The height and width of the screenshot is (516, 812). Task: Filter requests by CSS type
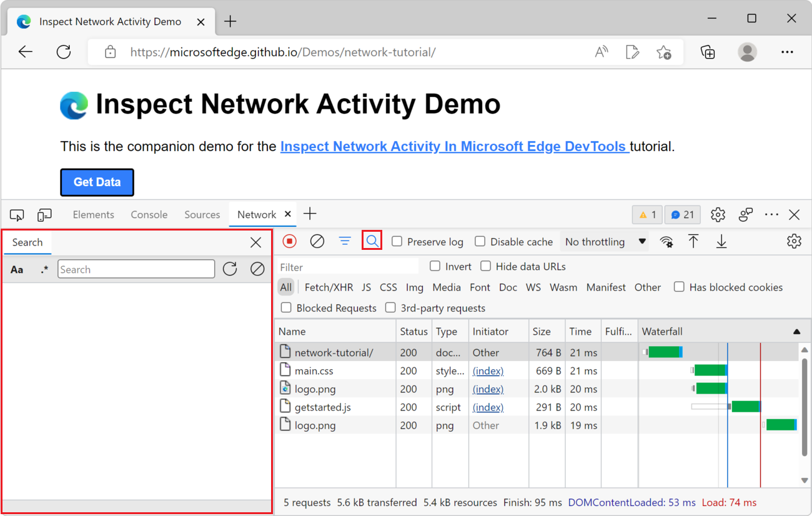(389, 287)
